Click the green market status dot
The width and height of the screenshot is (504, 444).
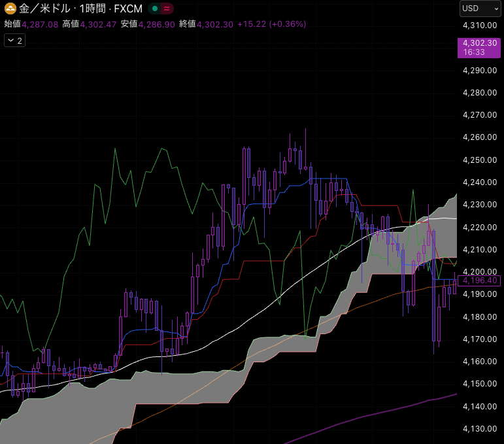[155, 9]
